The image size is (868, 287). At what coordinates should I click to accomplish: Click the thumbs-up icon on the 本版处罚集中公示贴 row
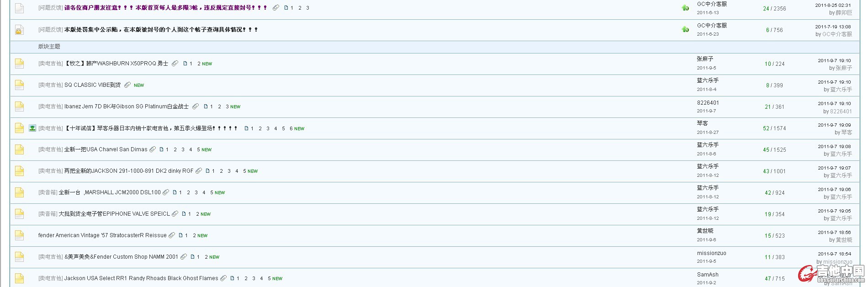point(685,29)
